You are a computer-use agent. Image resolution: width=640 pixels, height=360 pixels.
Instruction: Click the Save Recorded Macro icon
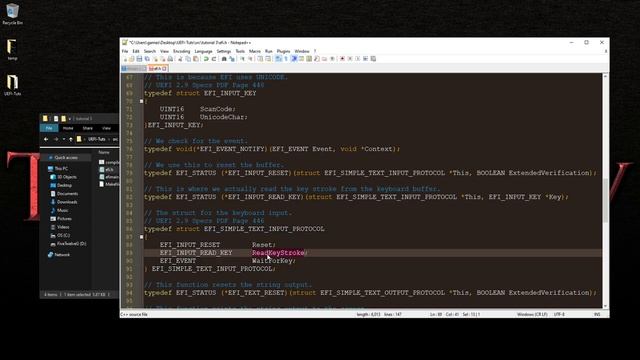[373, 59]
